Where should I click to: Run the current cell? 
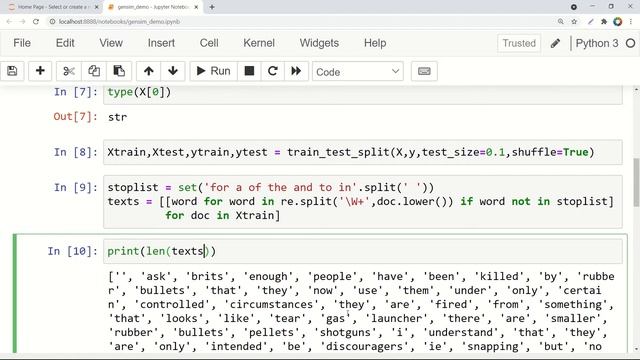pyautogui.click(x=213, y=71)
